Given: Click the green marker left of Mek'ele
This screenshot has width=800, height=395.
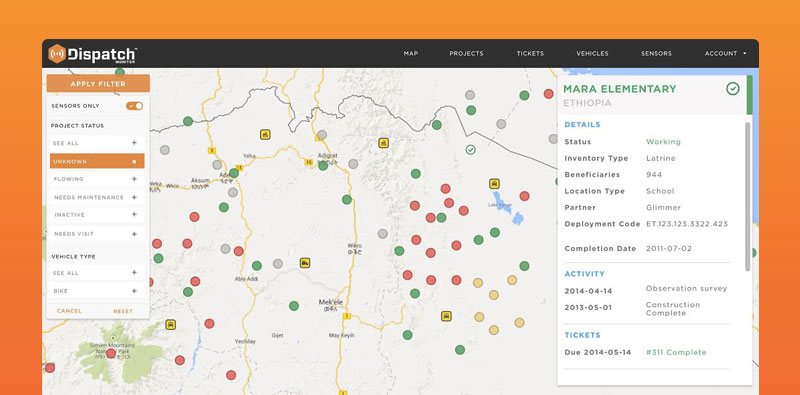Looking at the screenshot, I should pos(294,306).
